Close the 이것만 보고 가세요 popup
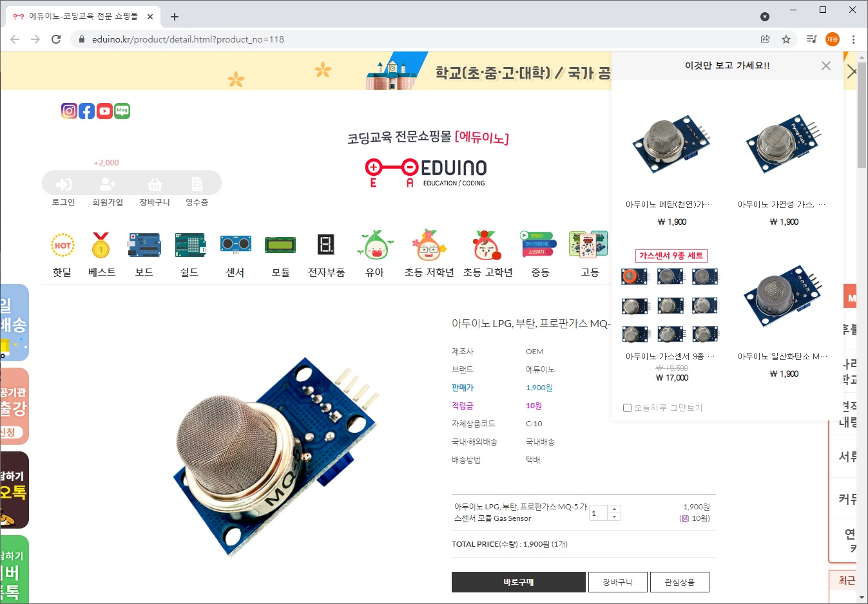Screen dimensions: 868x604 pyautogui.click(x=826, y=66)
